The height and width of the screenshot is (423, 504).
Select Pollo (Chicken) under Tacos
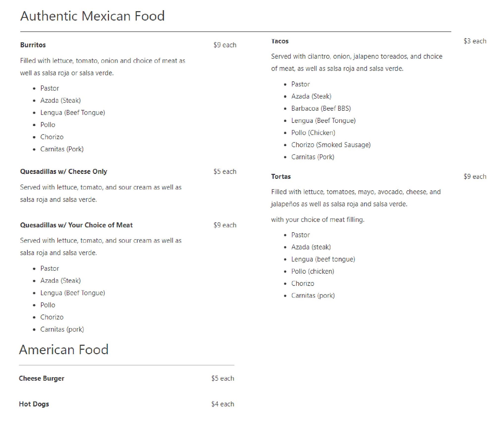[x=313, y=133]
